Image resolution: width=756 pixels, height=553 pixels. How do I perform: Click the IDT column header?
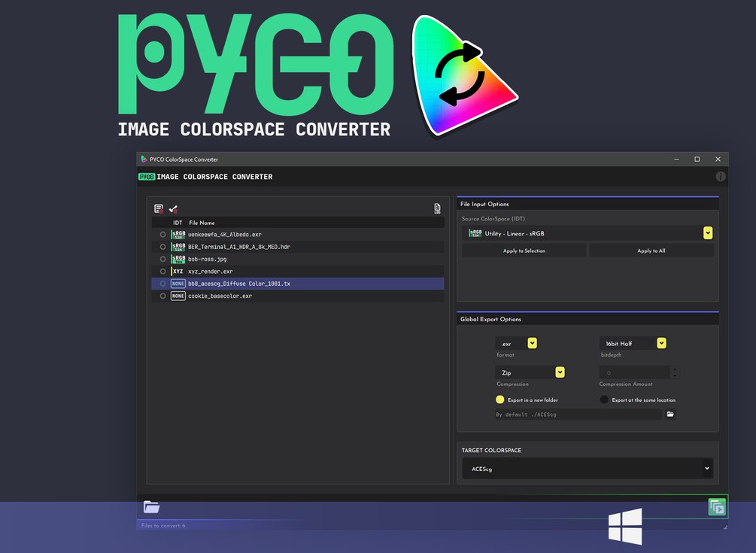(178, 223)
